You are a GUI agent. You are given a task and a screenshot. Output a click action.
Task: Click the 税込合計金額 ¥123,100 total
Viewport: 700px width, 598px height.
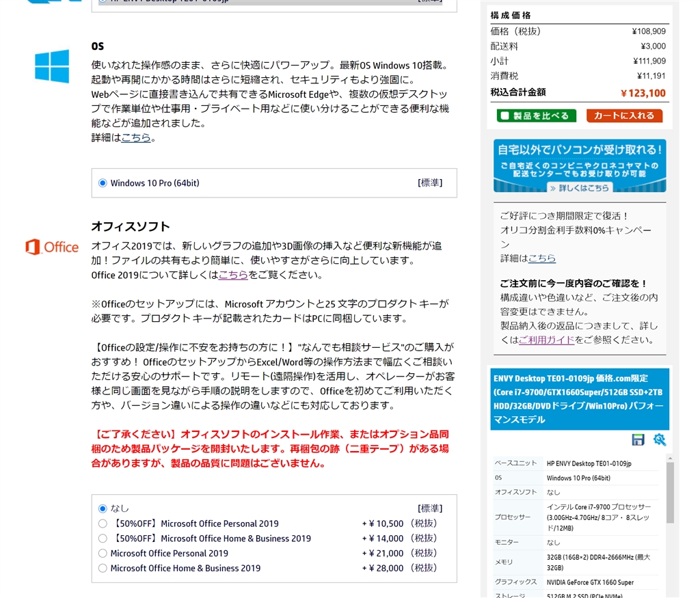point(578,93)
